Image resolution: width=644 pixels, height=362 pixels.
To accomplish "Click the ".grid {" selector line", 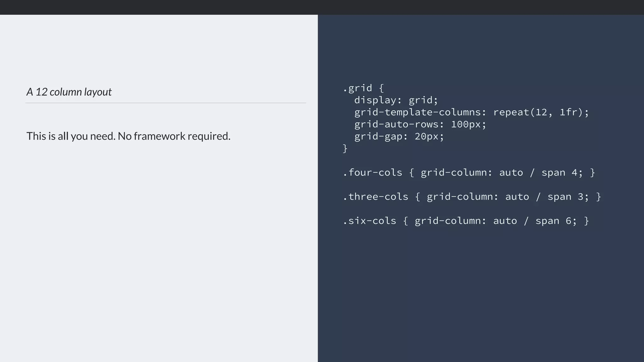I will coord(363,88).
